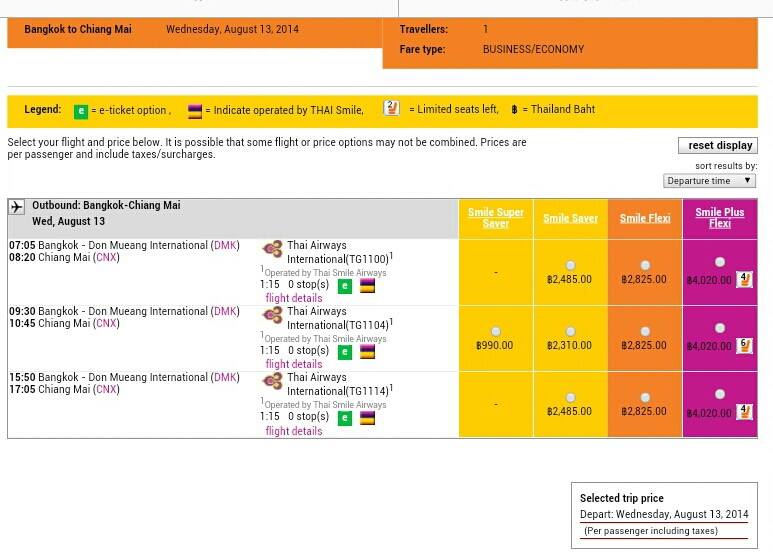Click the DMK airport code on 09:30 flight
The image size is (773, 552).
click(225, 311)
